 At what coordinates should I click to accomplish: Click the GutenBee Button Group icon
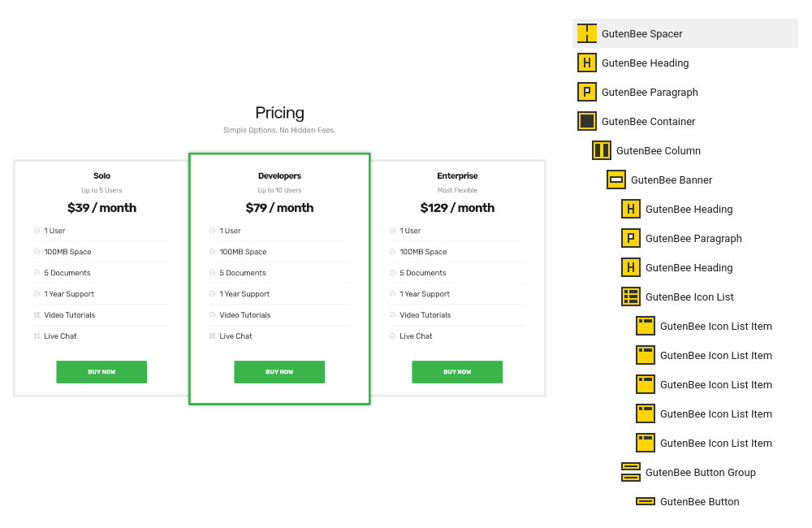[x=630, y=472]
